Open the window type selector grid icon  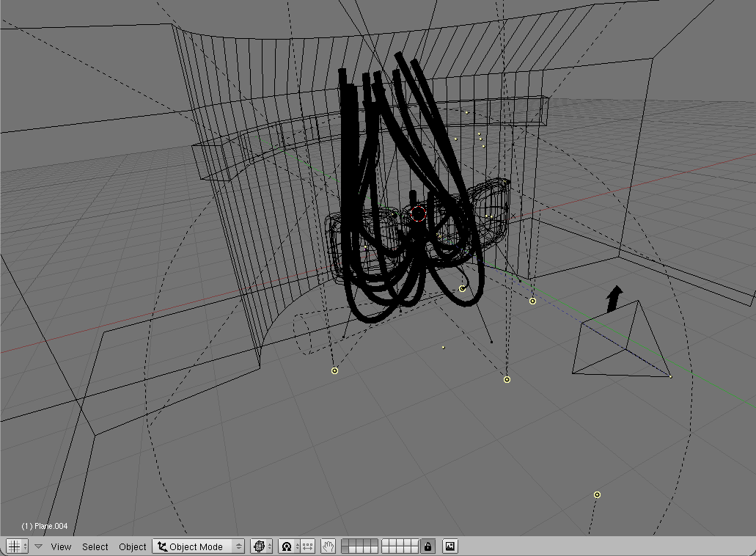(x=18, y=546)
